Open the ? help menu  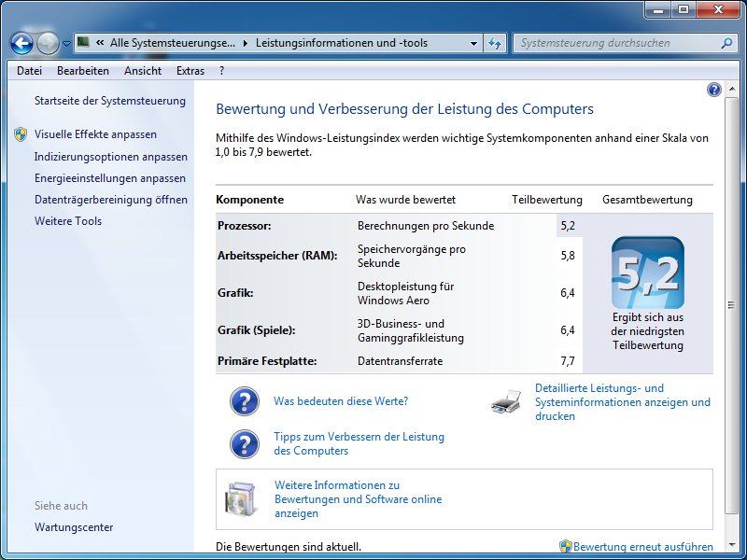221,71
